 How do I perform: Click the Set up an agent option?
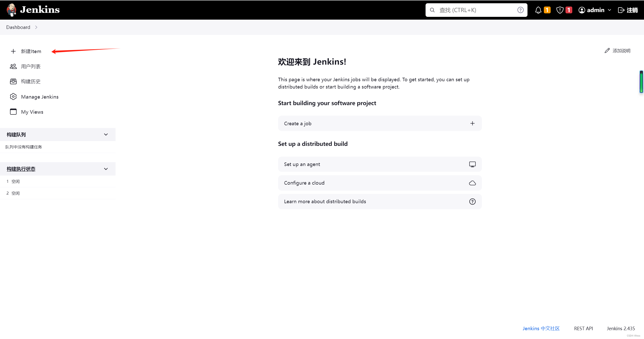click(380, 164)
